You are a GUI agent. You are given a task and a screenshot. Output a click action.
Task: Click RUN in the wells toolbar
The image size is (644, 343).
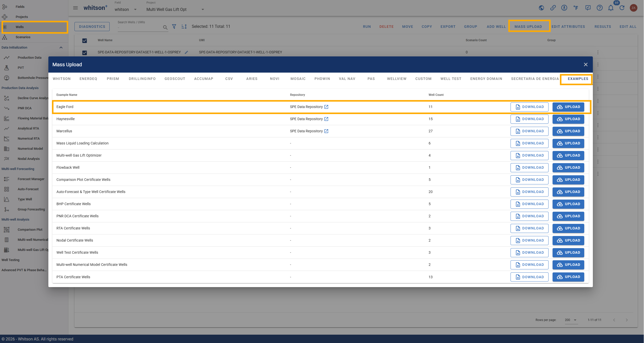[x=367, y=27]
